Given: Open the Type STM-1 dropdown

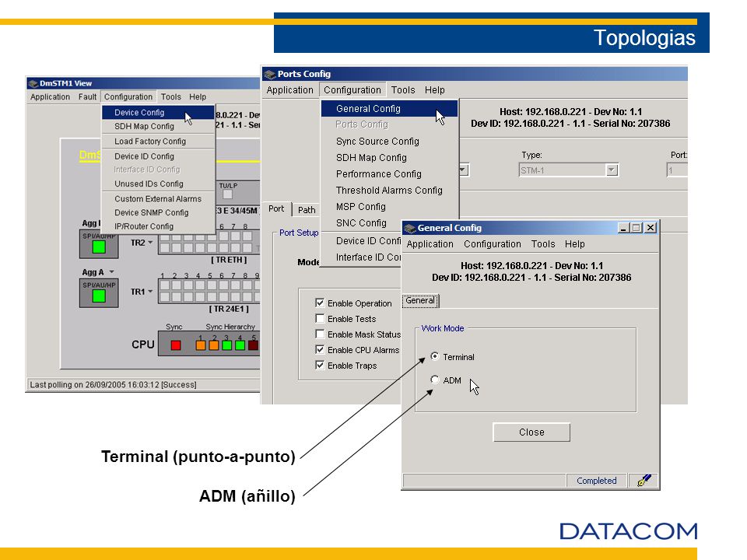Looking at the screenshot, I should tap(612, 170).
